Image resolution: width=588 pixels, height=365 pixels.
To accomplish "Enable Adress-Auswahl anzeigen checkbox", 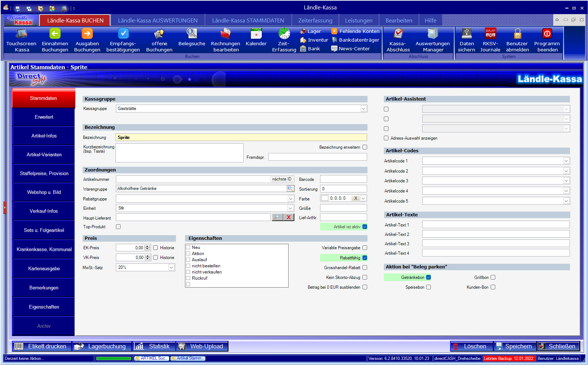I will (386, 138).
